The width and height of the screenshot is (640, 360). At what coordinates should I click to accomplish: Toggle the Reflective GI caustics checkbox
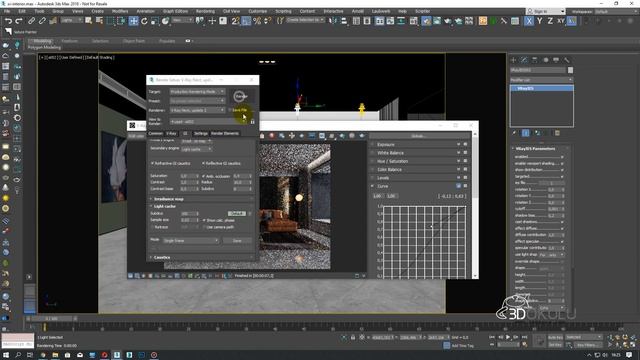coord(203,163)
